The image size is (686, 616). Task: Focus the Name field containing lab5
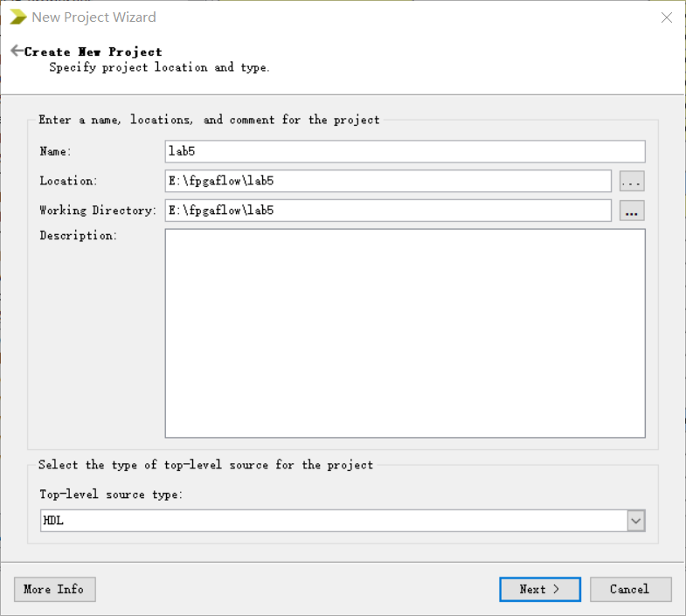coord(405,151)
